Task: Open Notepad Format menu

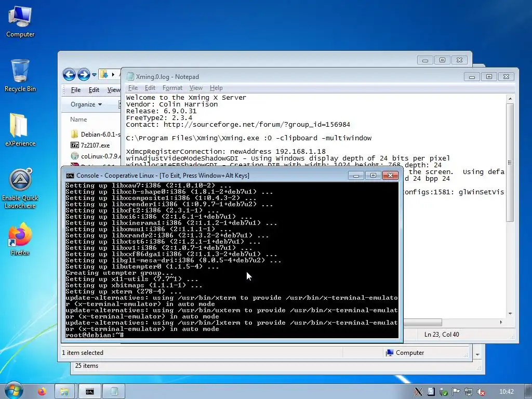Action: click(x=172, y=88)
